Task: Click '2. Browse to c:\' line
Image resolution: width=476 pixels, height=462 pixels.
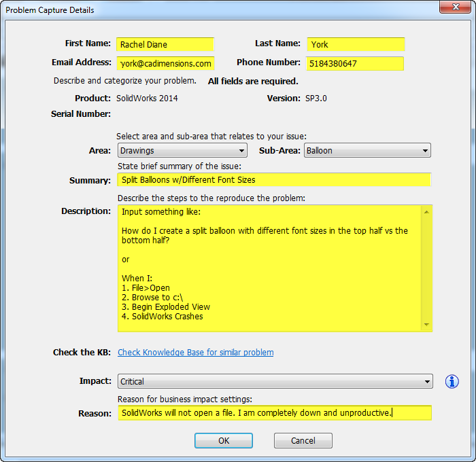Action: 152,298
